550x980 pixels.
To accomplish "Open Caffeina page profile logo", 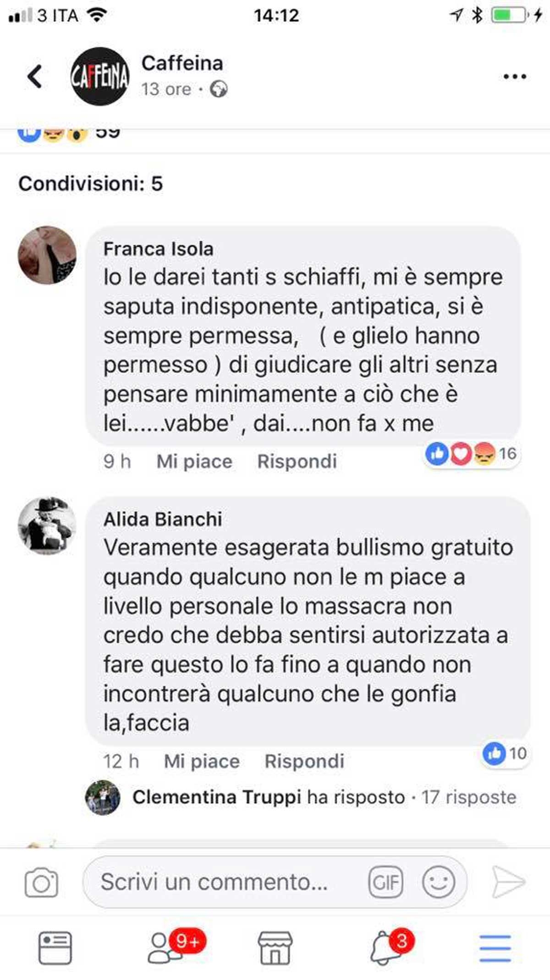I will [100, 76].
